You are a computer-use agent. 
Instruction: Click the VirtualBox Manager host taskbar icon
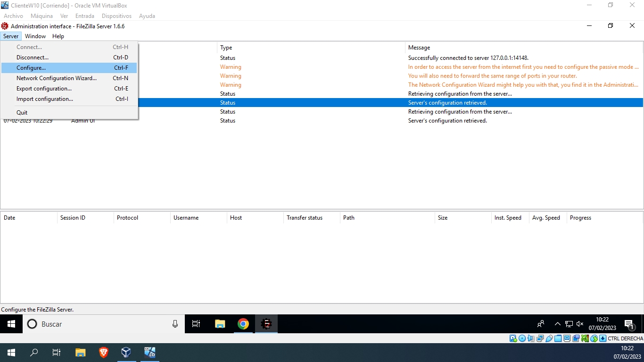click(x=126, y=352)
